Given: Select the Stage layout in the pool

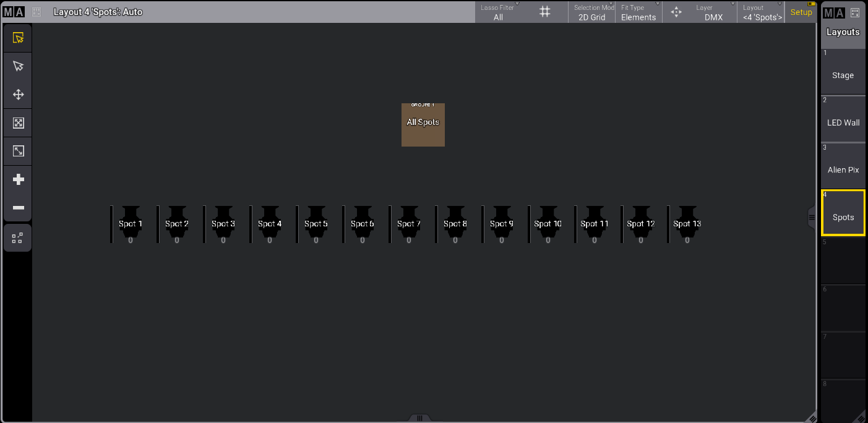Looking at the screenshot, I should pos(843,72).
